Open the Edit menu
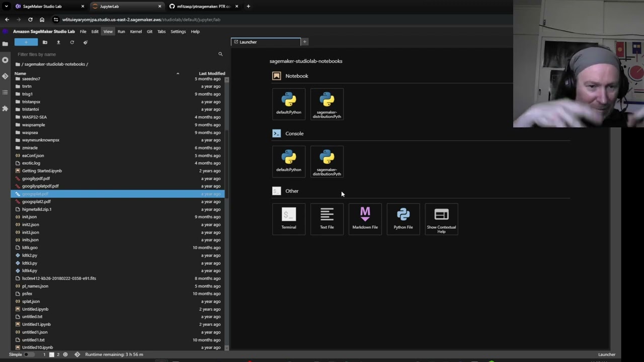The image size is (644, 362). [x=95, y=32]
